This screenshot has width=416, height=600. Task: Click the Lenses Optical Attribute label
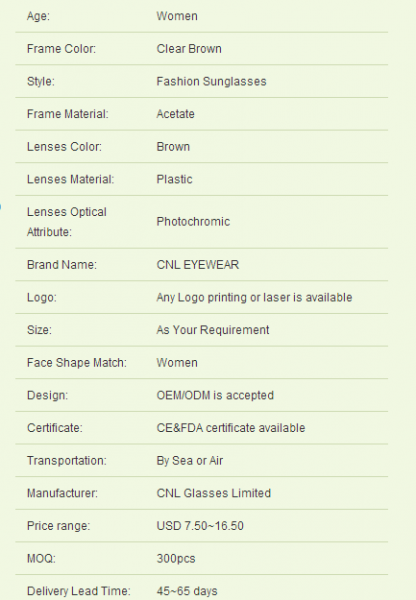(67, 222)
